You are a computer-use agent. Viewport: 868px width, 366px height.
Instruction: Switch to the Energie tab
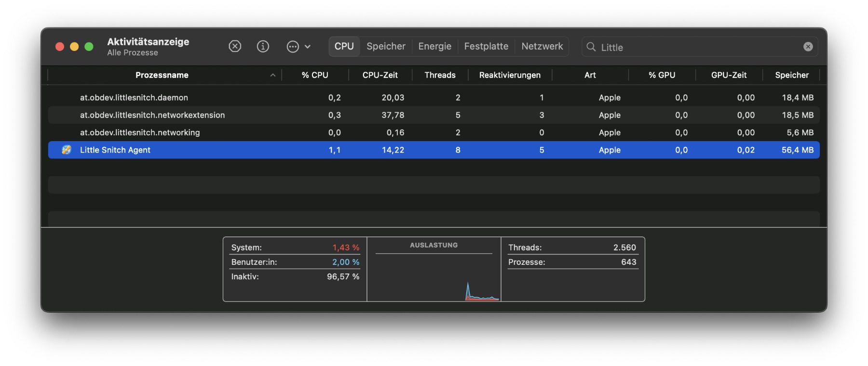point(434,46)
